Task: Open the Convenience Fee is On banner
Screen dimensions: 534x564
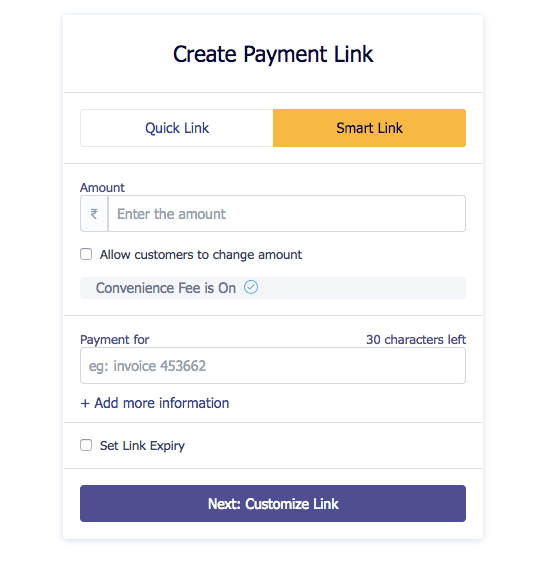Action: (x=273, y=288)
